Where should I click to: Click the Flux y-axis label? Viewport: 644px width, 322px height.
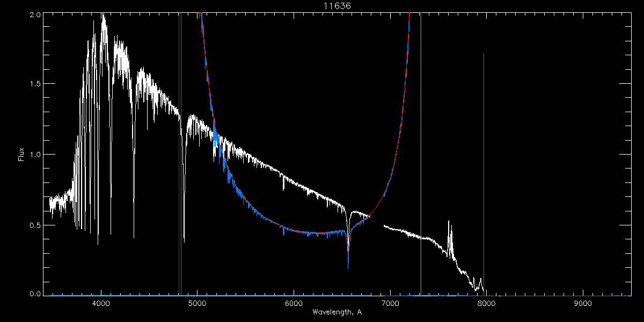21,155
